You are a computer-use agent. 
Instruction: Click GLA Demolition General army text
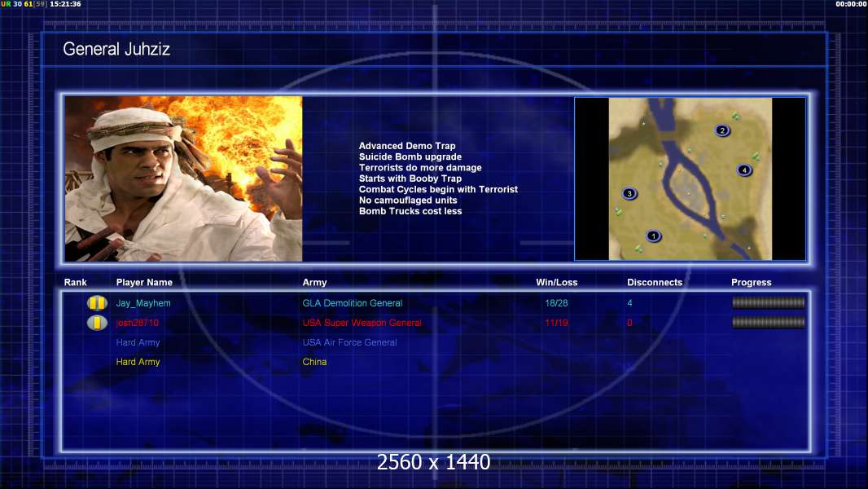(x=352, y=303)
